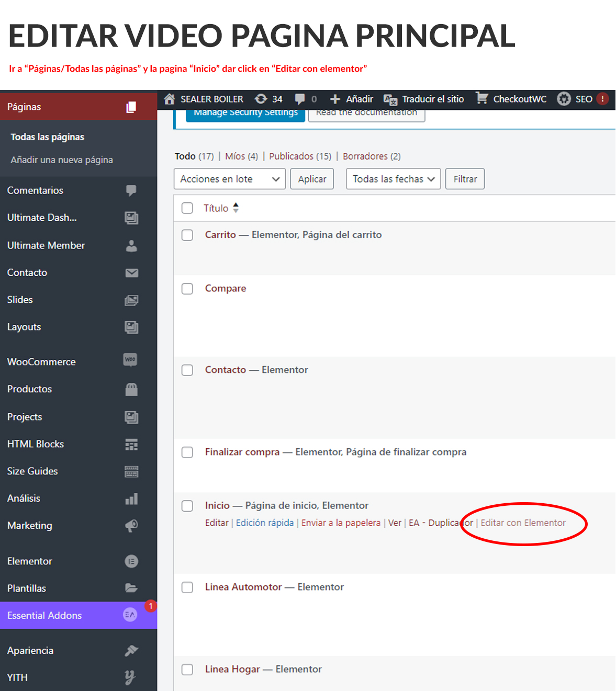Click the Apariencia paintbrush icon
Screen dimensions: 616x691
[131, 650]
